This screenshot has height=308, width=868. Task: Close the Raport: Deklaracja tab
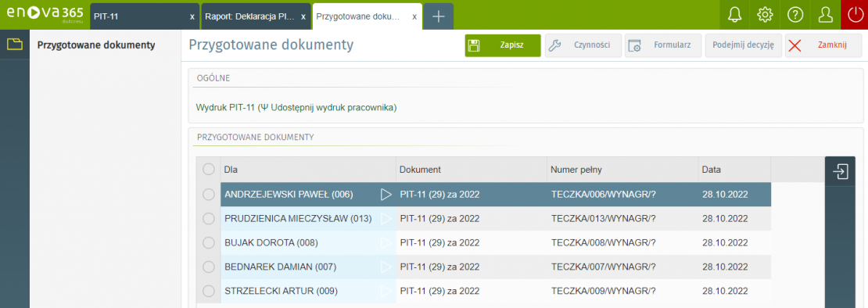click(x=303, y=16)
